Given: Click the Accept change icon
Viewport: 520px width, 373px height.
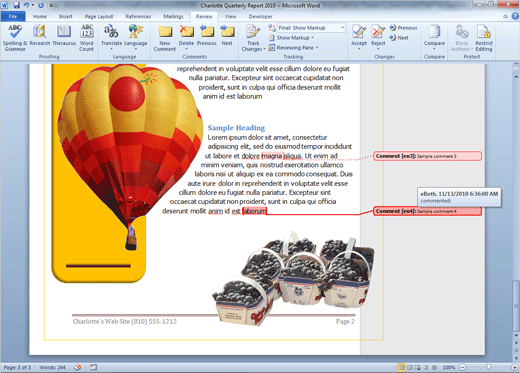Looking at the screenshot, I should tap(359, 32).
